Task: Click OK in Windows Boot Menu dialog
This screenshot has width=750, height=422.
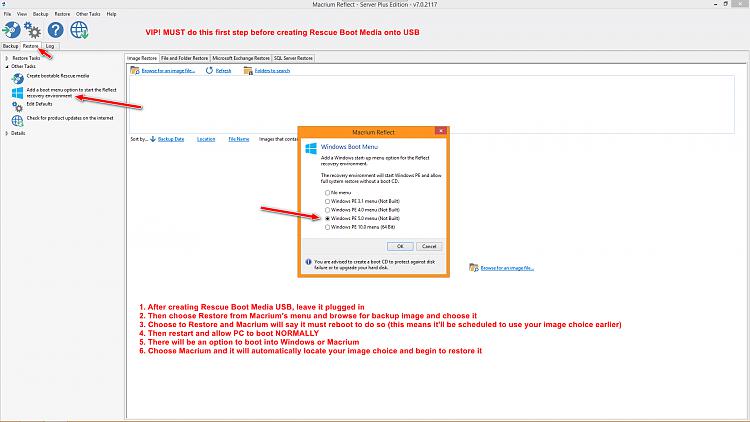Action: pyautogui.click(x=400, y=246)
